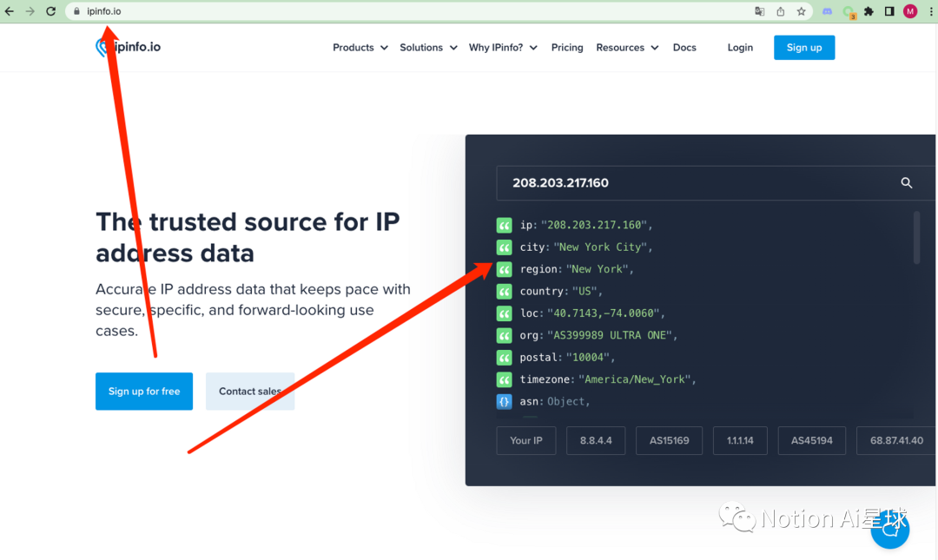Expand the Products dropdown menu

pos(360,48)
